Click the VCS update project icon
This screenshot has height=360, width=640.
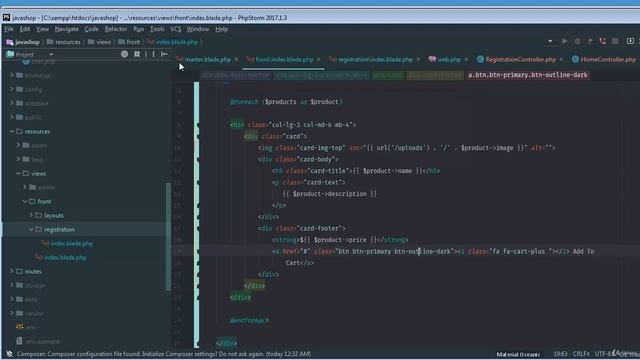pyautogui.click(x=630, y=41)
